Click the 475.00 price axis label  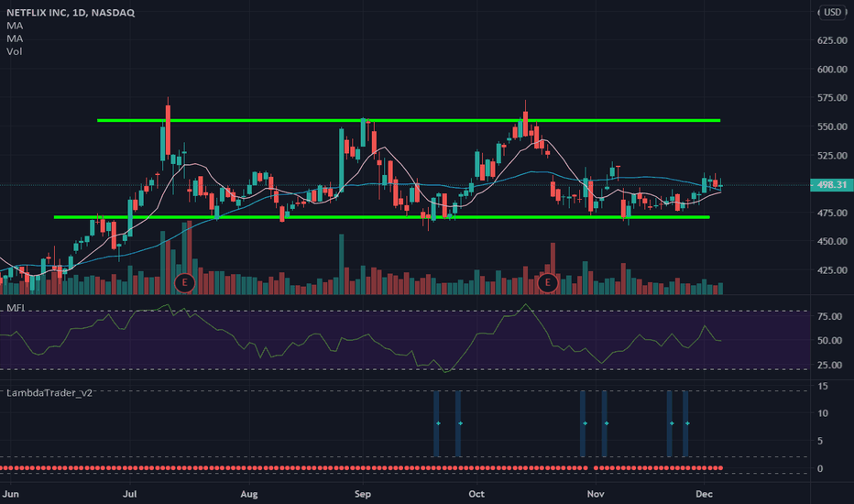point(832,213)
